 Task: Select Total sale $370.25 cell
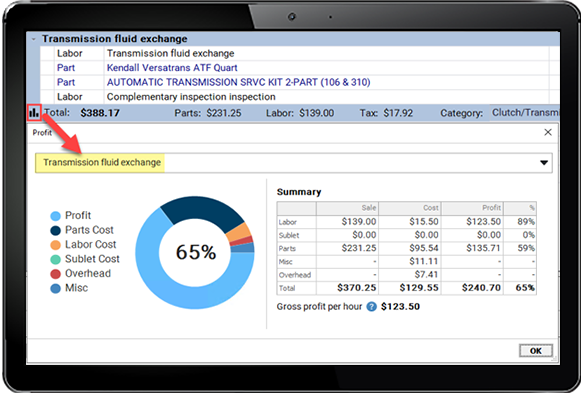[x=347, y=288]
